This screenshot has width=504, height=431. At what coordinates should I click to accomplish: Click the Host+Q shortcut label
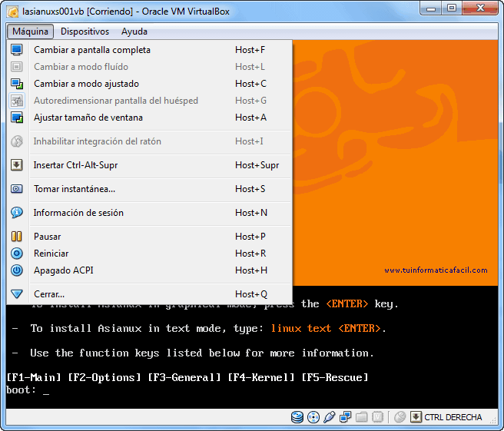coord(251,294)
